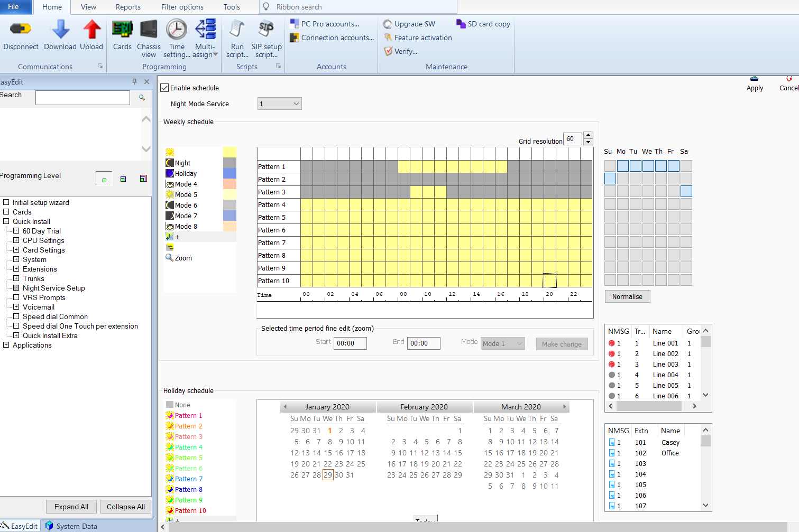This screenshot has height=532, width=799.
Task: Open Connection accounts
Action: [332, 38]
